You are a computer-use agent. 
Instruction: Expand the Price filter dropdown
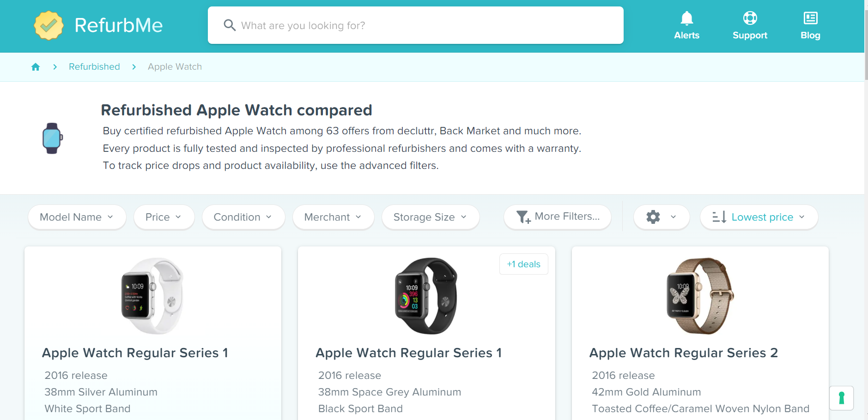(x=164, y=217)
